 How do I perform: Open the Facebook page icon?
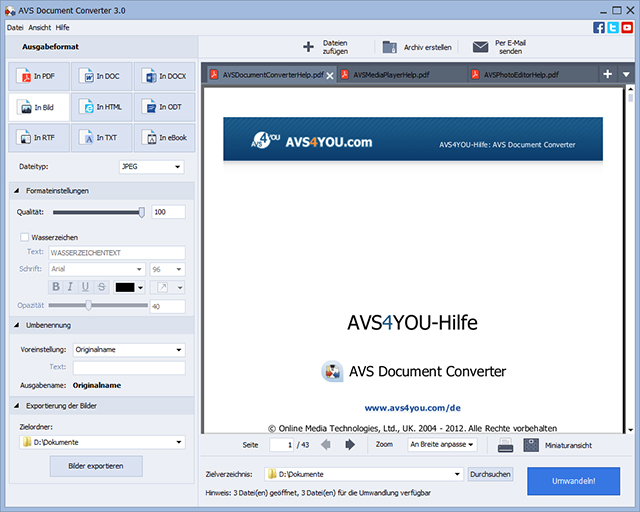coord(599,27)
